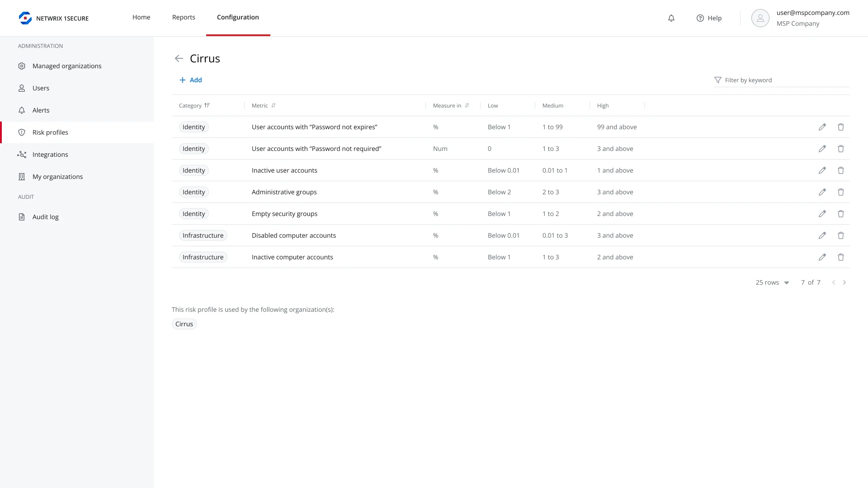Sort by the Metric column
Screen dimensions: 868x488
(264, 105)
